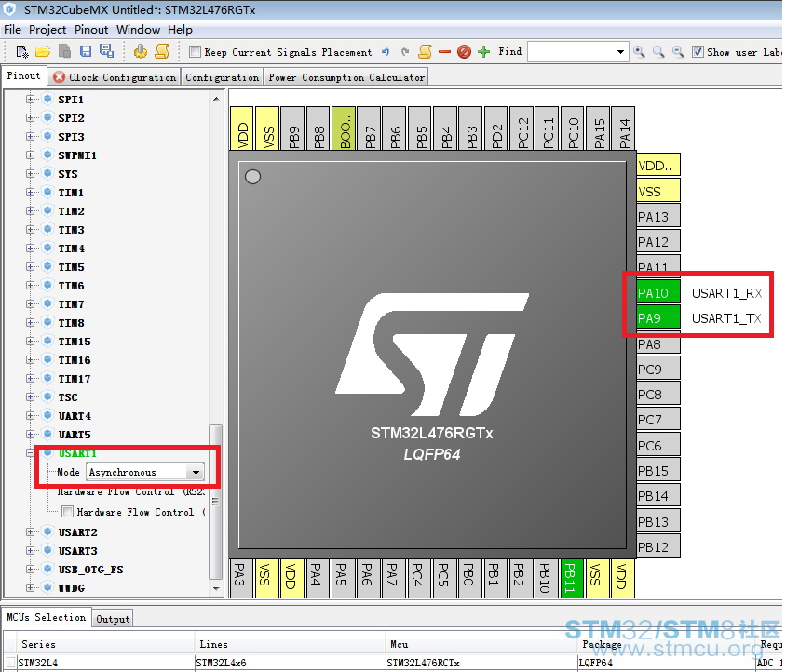
Task: Click the Open Project folder icon
Action: tap(43, 51)
